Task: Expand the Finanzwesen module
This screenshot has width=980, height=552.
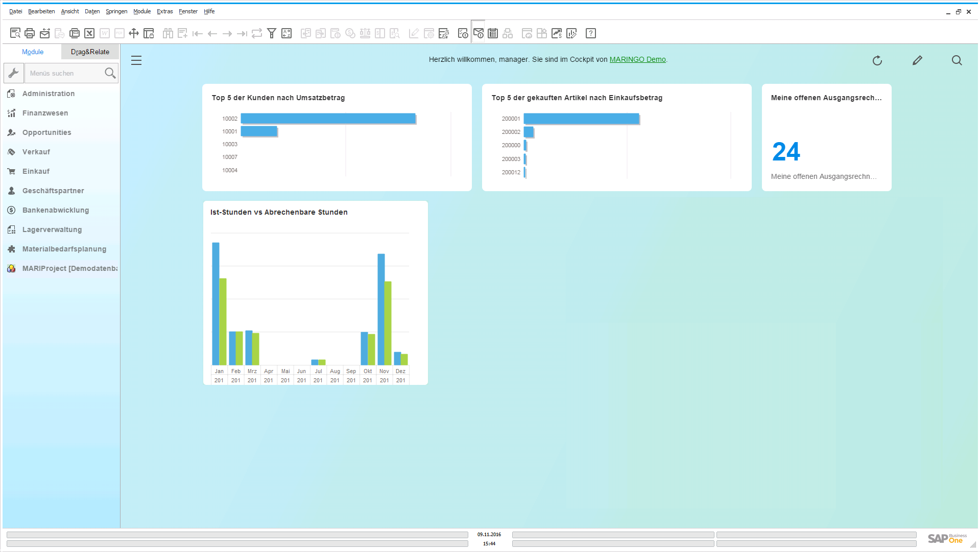Action: (x=45, y=113)
